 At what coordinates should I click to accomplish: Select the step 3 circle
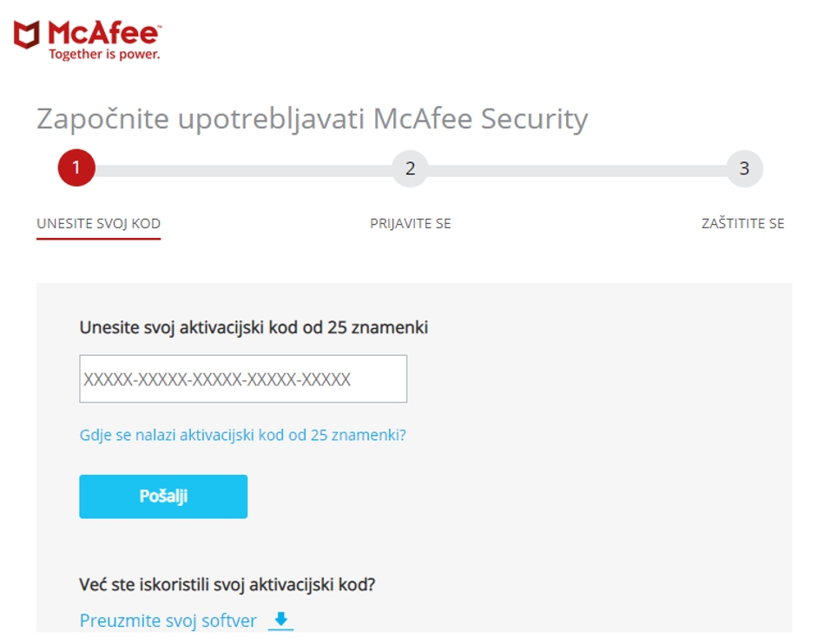744,168
